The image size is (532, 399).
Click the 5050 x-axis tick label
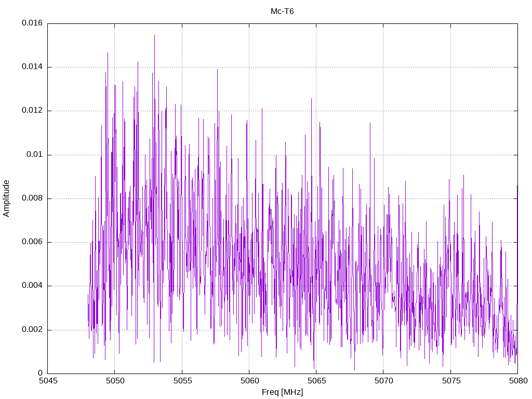point(115,381)
